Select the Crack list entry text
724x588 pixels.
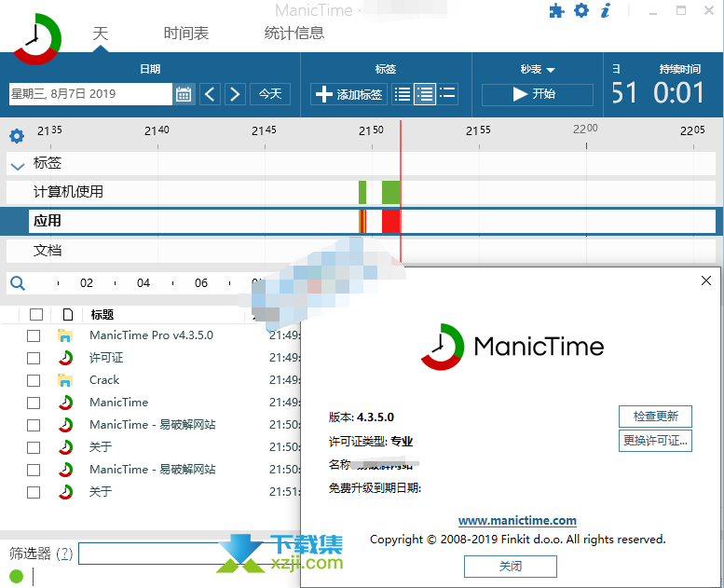104,380
